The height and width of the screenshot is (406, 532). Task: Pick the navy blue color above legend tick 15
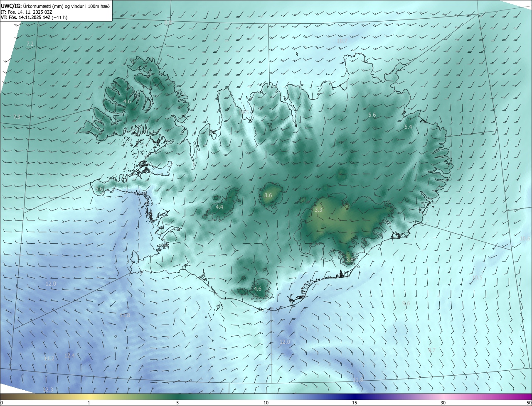pos(355,396)
